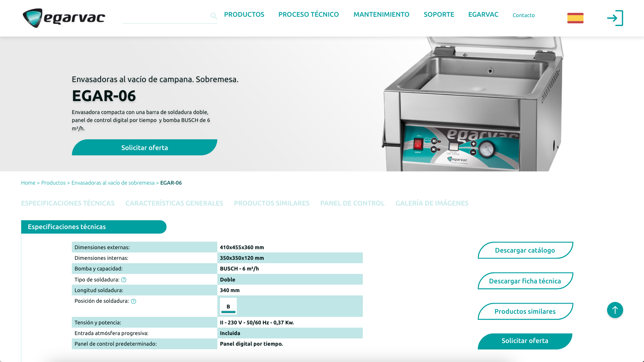Click the Dimensiones internas label

coord(101,258)
